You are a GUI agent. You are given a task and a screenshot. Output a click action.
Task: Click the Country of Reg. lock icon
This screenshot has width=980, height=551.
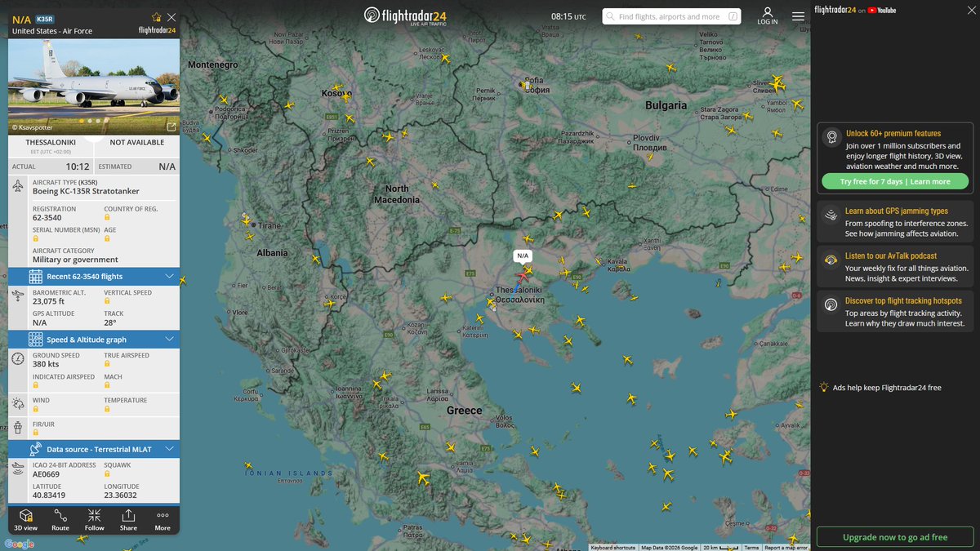point(108,218)
